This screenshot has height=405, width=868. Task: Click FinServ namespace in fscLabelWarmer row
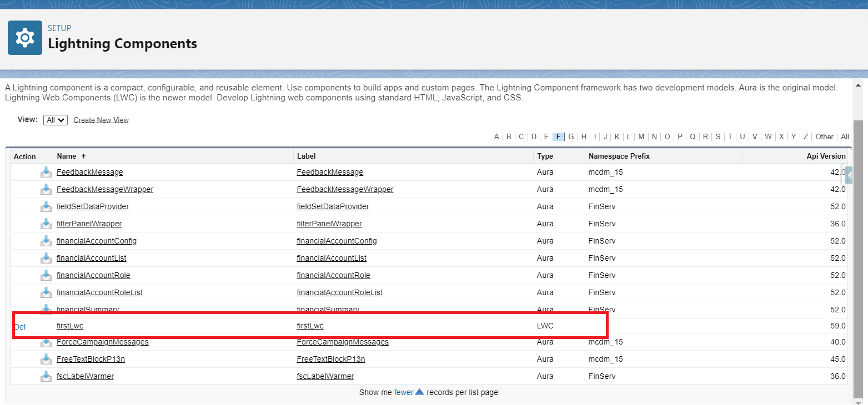(x=602, y=376)
